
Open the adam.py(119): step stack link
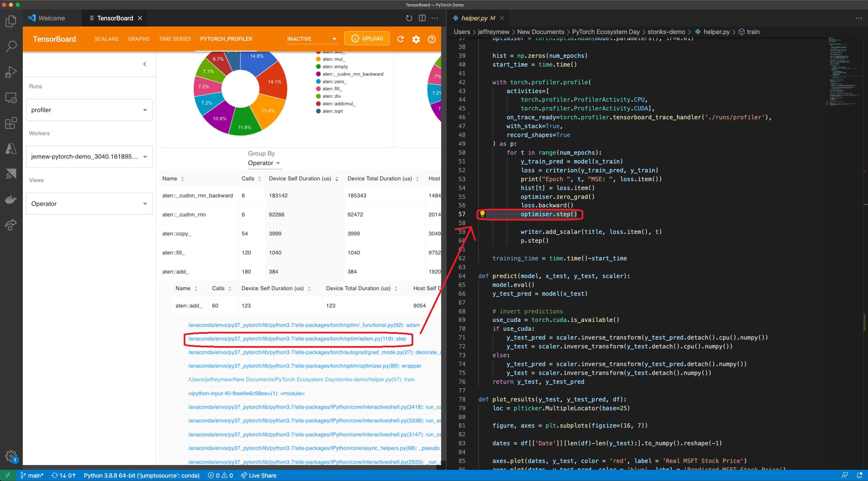coord(297,339)
